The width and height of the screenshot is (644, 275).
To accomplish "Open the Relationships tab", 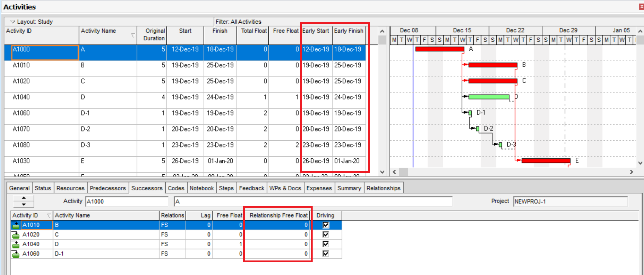I will [383, 188].
